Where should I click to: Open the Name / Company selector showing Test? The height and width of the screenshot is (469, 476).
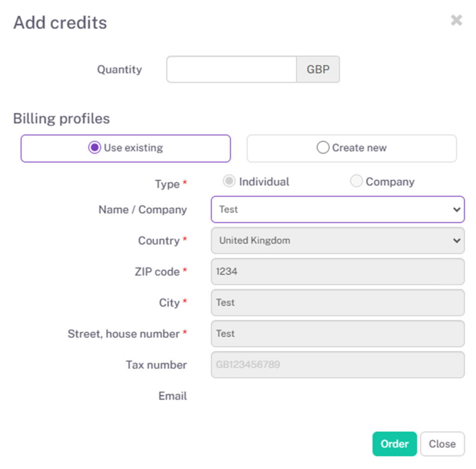click(x=338, y=210)
